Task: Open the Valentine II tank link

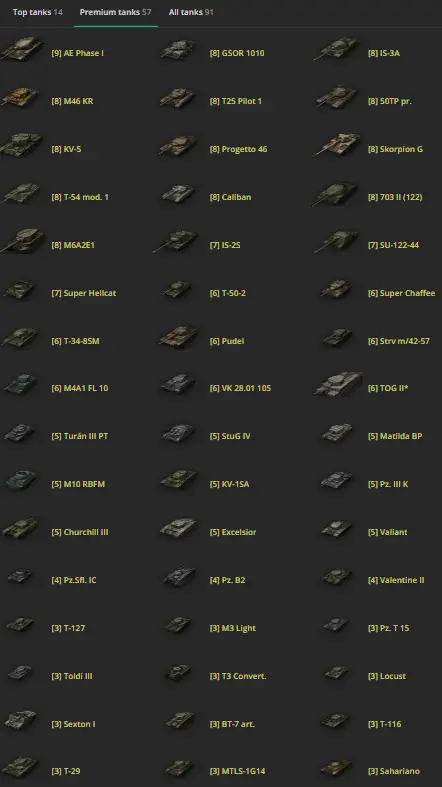Action: click(396, 580)
